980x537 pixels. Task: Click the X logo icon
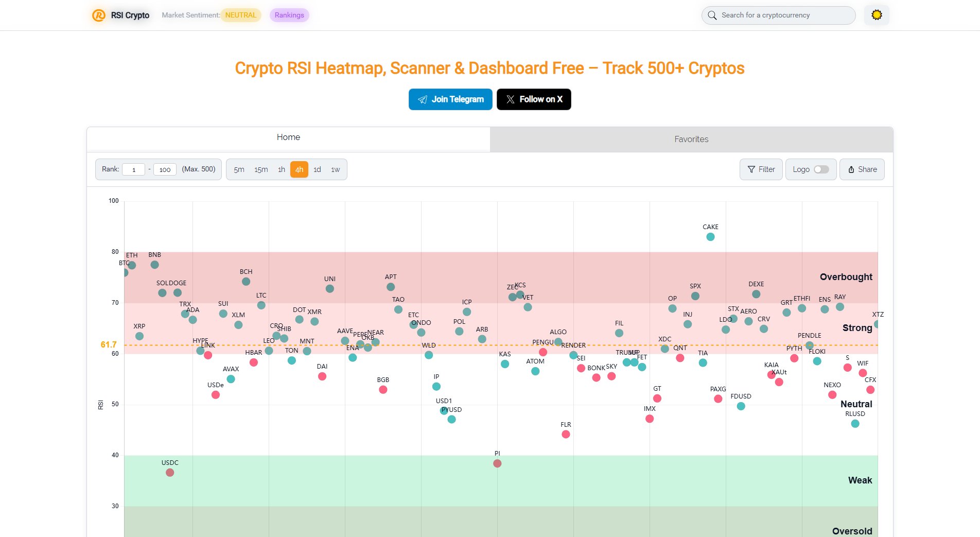click(510, 99)
